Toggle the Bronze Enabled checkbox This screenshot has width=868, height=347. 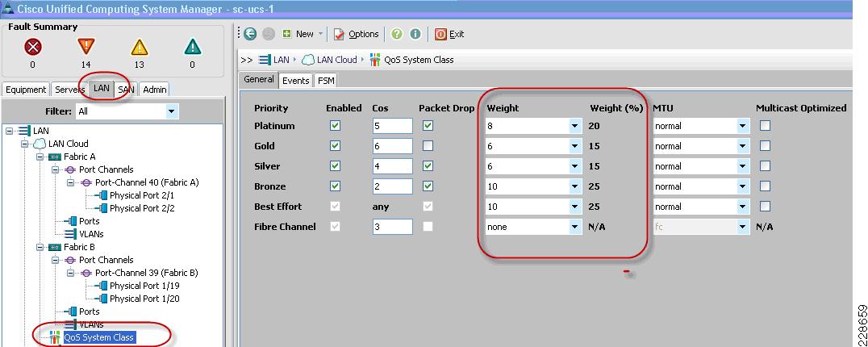click(x=335, y=186)
